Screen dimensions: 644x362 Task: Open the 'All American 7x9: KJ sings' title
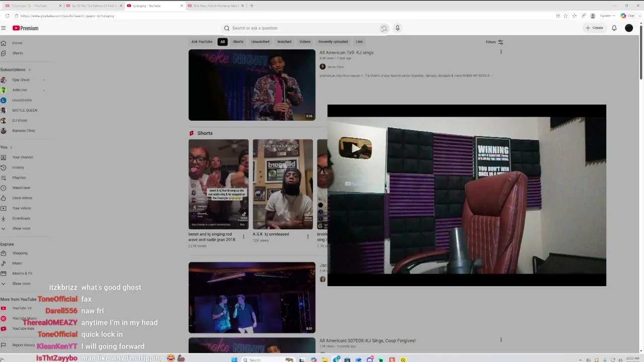[346, 53]
